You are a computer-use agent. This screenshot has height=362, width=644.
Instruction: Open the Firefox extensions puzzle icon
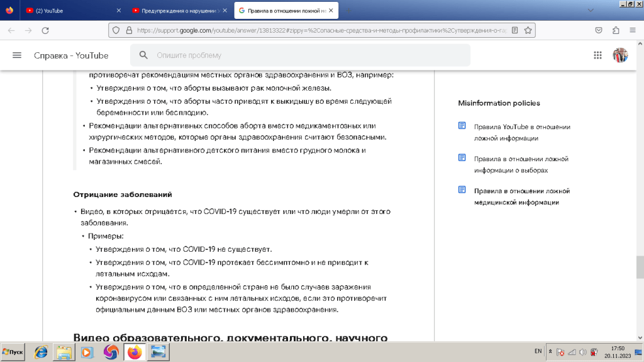pos(616,30)
